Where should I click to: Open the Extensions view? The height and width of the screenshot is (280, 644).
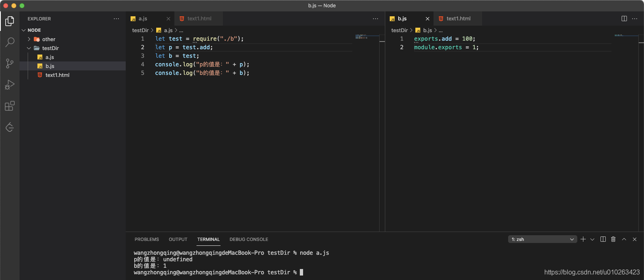(10, 106)
